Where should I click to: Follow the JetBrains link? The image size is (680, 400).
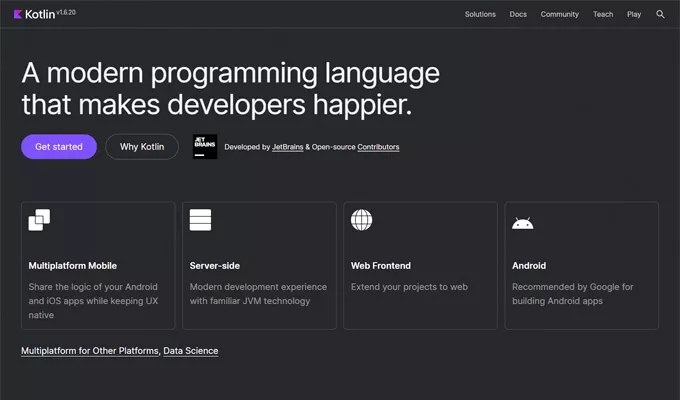(288, 147)
